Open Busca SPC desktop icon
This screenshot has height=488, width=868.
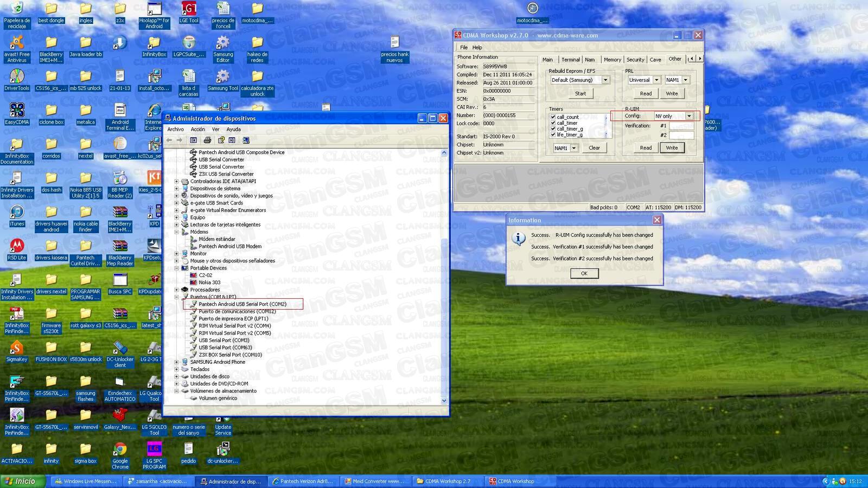pos(120,283)
